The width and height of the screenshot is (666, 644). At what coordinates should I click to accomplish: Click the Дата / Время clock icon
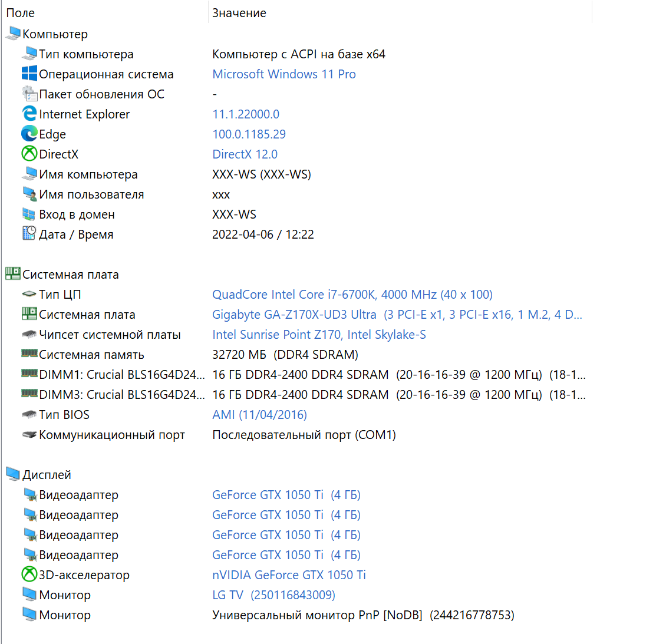pyautogui.click(x=29, y=233)
